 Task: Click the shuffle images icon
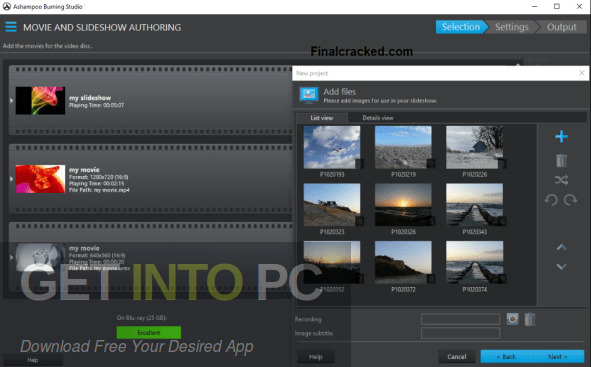561,180
